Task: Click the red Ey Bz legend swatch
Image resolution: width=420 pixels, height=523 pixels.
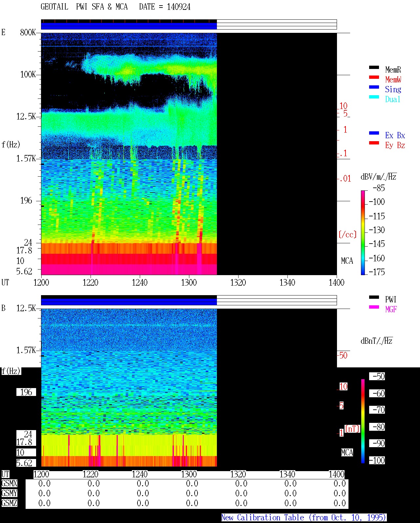Action: [374, 143]
